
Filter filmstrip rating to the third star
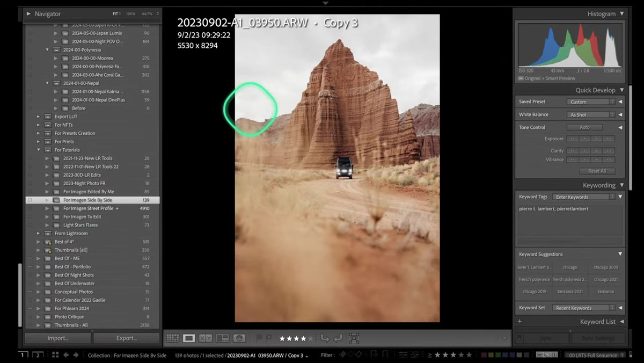453,355
